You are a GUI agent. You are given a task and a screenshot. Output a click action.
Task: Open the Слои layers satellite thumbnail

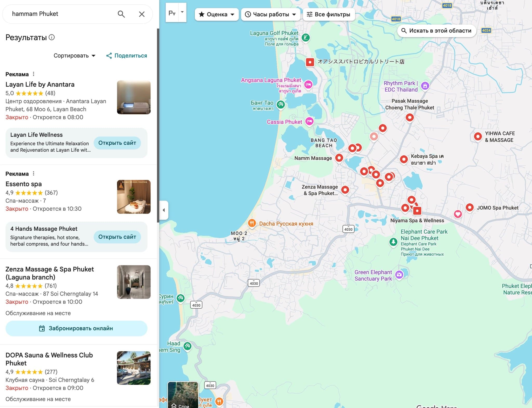(x=183, y=395)
